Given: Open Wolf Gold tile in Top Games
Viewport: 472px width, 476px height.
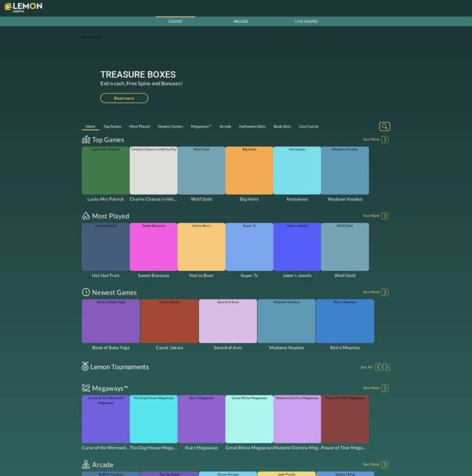Looking at the screenshot, I should 202,170.
